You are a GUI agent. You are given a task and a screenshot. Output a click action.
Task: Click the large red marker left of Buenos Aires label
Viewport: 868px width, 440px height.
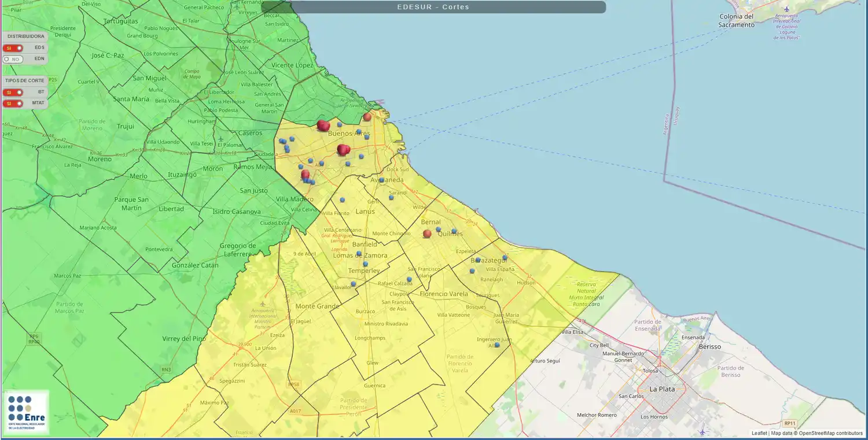pyautogui.click(x=323, y=125)
